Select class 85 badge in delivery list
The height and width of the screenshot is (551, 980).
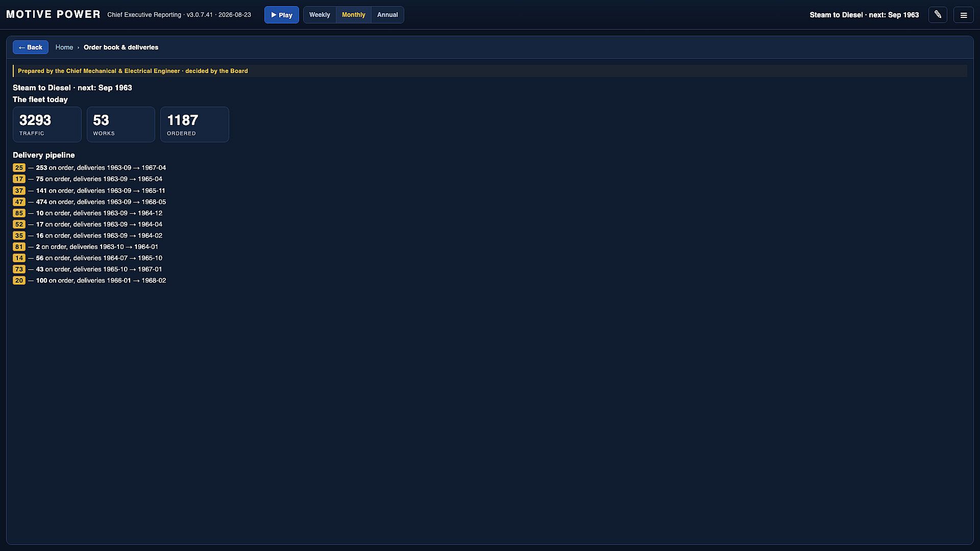[19, 213]
